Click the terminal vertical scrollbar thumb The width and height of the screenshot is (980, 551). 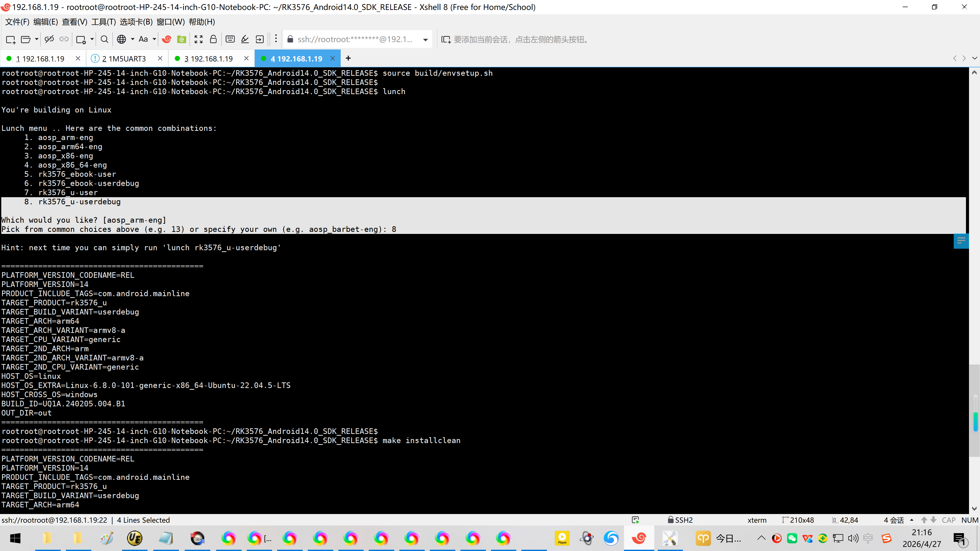974,411
